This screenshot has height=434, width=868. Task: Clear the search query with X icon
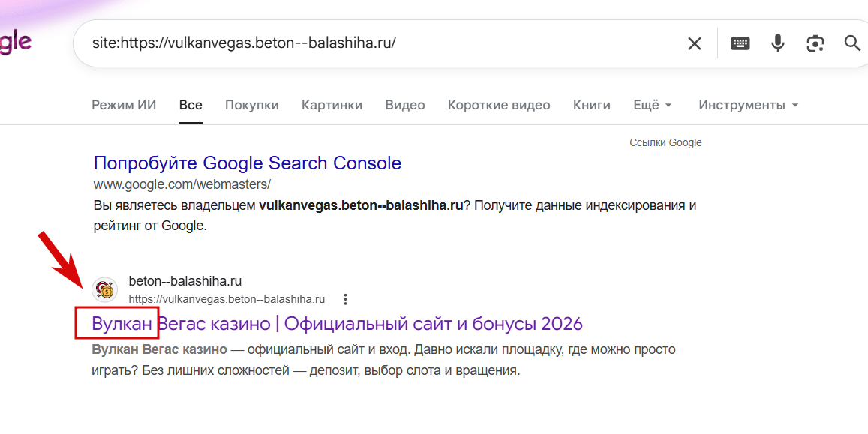coord(695,43)
